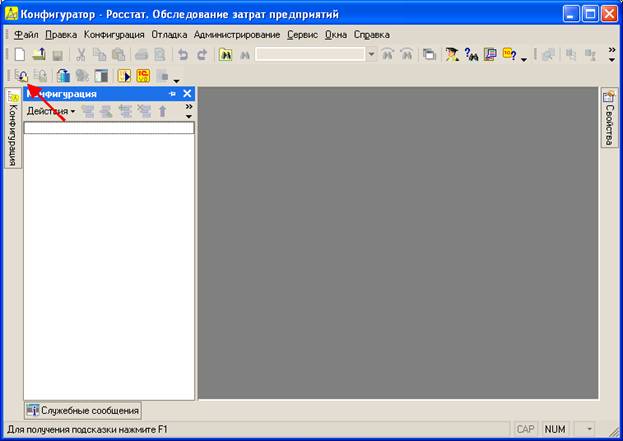
Task: Expand hidden toolbar items in the Конфигурация panel
Action: click(189, 111)
